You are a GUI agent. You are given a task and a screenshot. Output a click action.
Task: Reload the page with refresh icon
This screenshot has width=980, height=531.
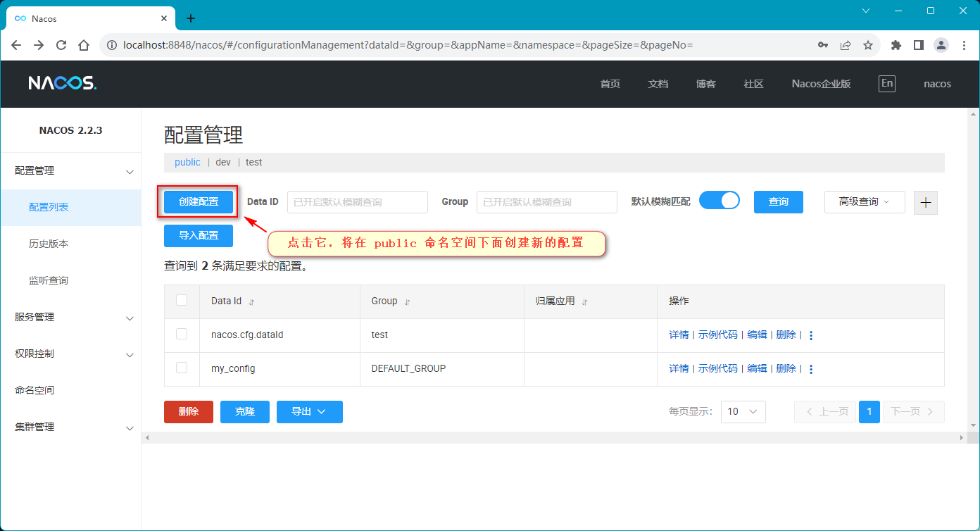click(61, 45)
